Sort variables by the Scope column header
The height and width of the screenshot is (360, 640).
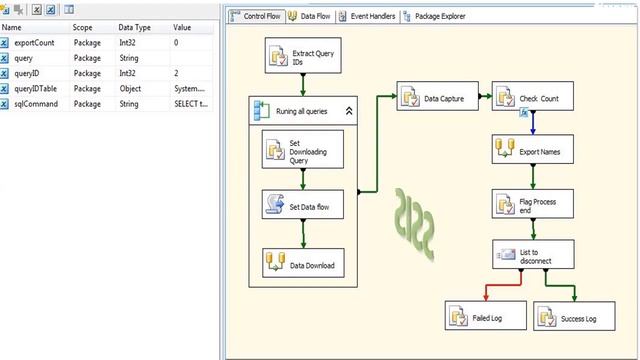tap(82, 27)
